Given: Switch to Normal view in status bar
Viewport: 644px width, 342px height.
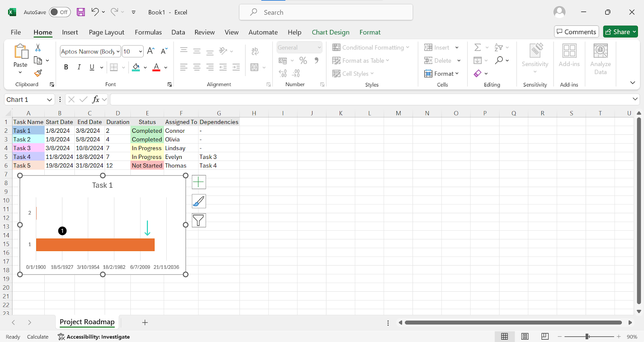Looking at the screenshot, I should [x=504, y=336].
